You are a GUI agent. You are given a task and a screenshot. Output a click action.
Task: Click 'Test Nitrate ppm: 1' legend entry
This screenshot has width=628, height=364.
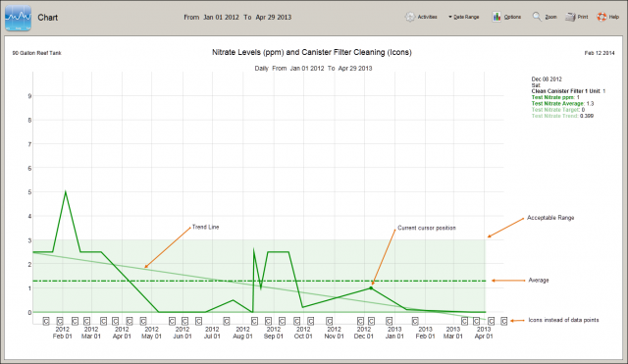click(x=555, y=97)
